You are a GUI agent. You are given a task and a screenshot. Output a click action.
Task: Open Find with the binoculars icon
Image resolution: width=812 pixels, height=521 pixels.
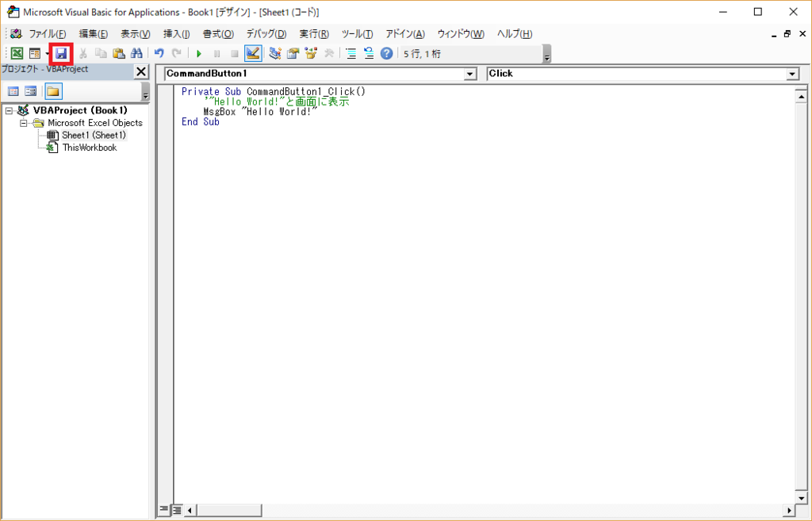point(136,53)
